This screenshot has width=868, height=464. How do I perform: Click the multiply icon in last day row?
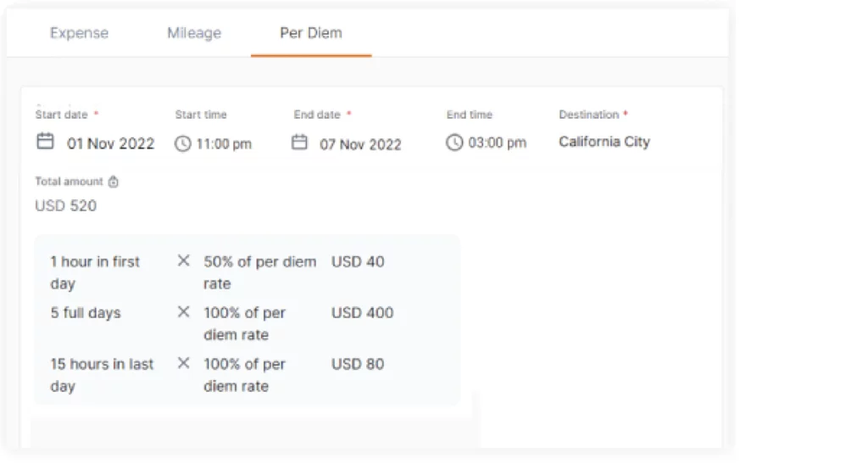coord(183,363)
